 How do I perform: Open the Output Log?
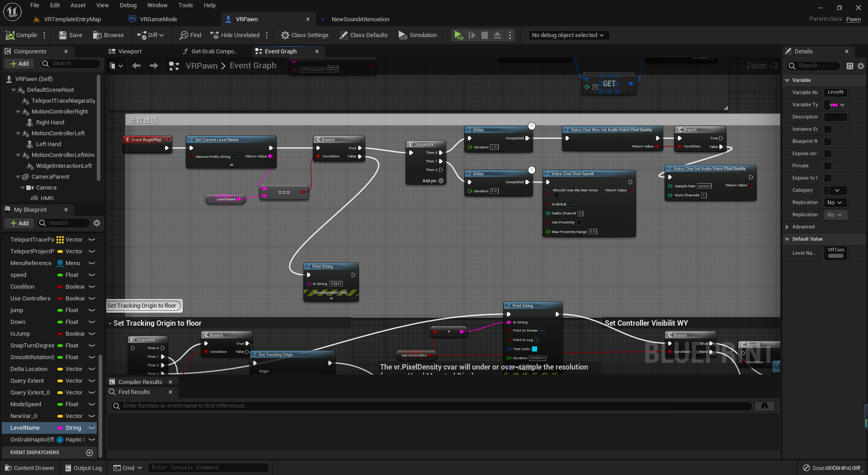tap(84, 468)
